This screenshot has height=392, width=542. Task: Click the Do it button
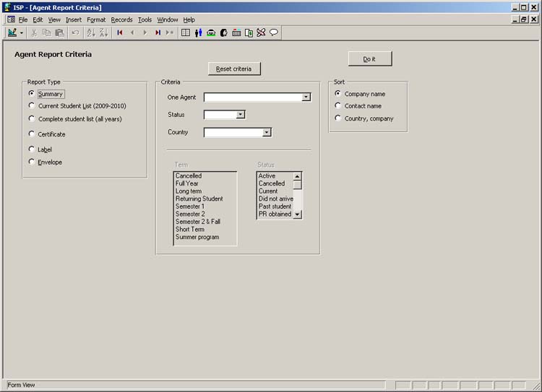(369, 59)
